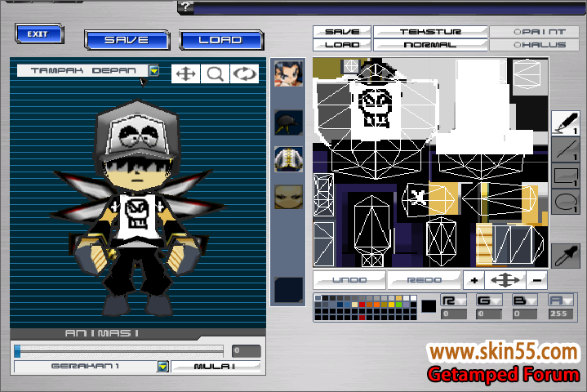This screenshot has height=392, width=587.
Task: Select the Line drawing tool
Action: point(565,149)
